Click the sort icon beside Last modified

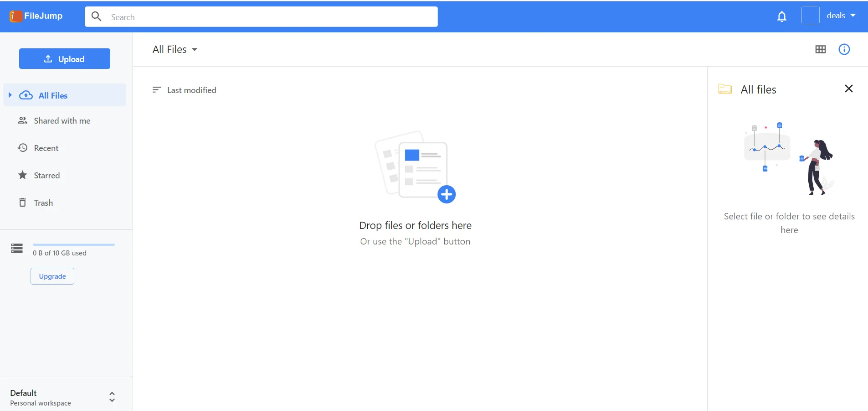click(157, 90)
